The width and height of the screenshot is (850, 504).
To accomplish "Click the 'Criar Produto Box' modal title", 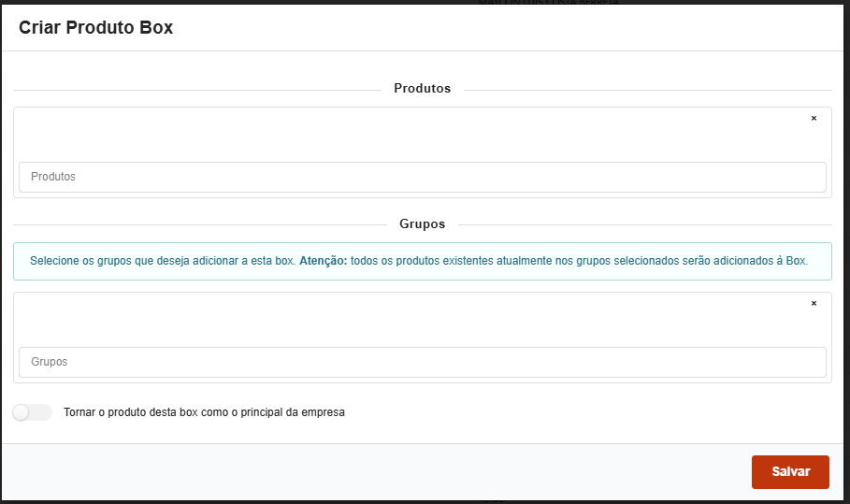I will click(95, 28).
